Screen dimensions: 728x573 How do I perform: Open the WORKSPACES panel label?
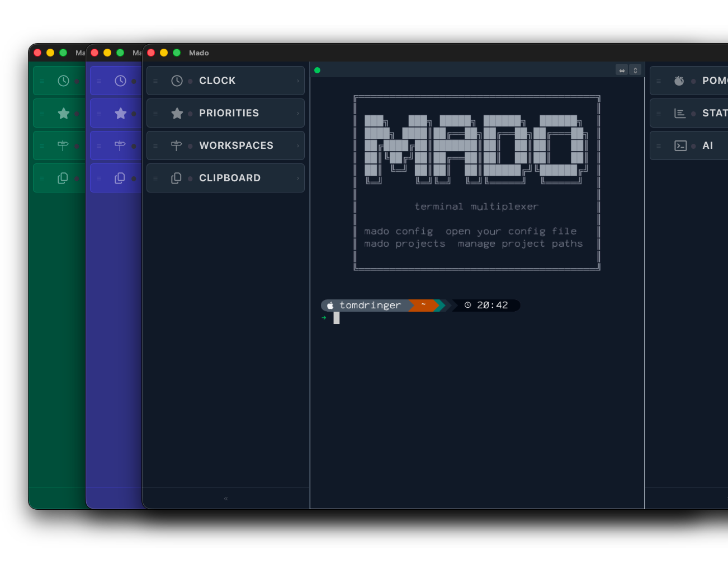coord(237,145)
